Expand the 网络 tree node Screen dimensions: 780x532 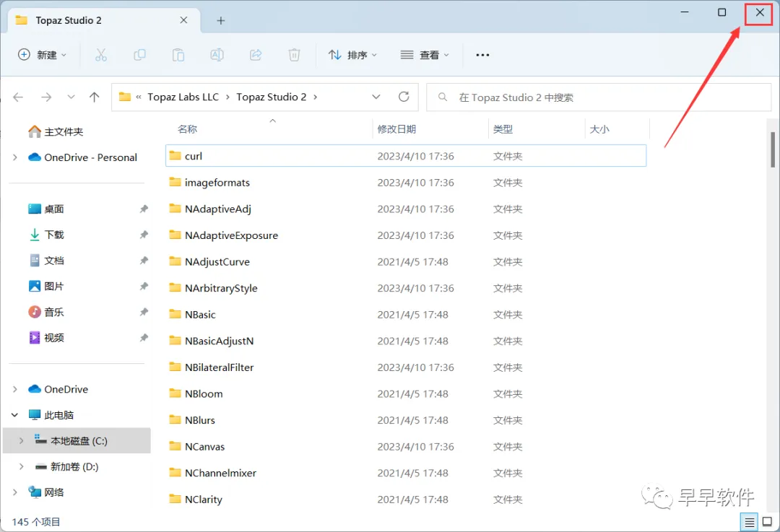(15, 493)
